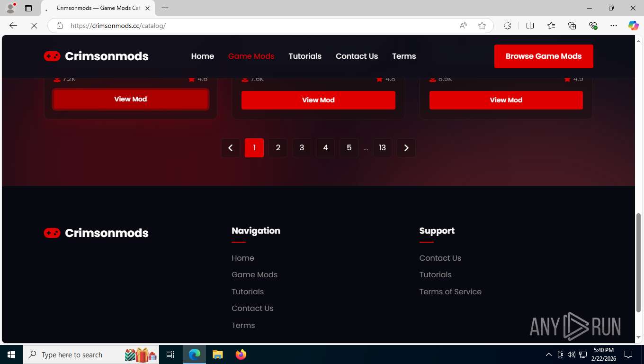The width and height of the screenshot is (644, 364).
Task: Open the notification center icon
Action: tap(628, 355)
